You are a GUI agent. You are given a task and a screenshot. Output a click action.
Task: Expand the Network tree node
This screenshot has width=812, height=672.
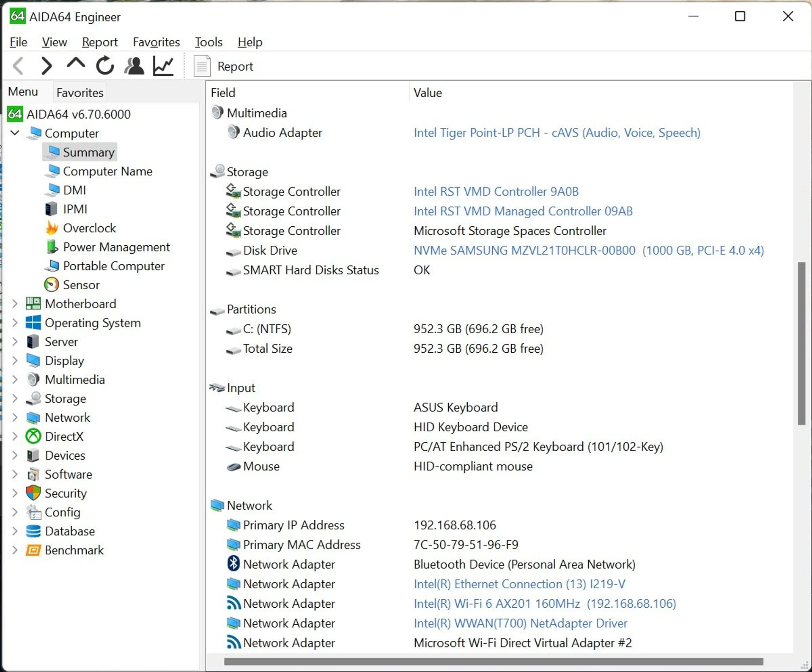coord(15,417)
